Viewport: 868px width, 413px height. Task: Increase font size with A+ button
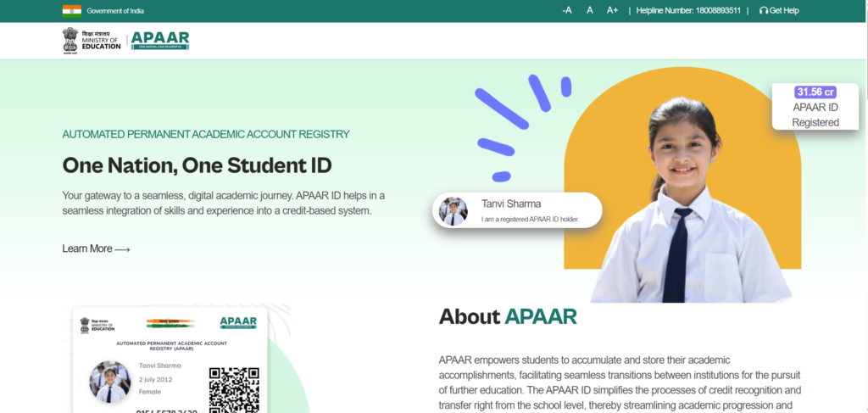(x=612, y=10)
